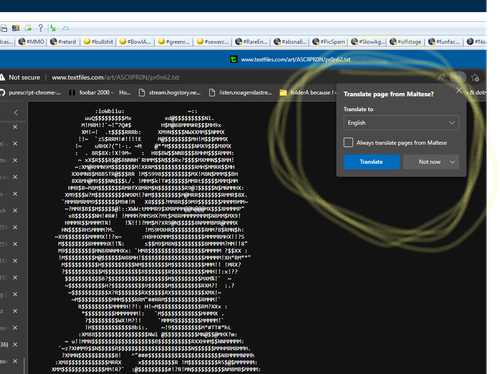Click the green textfiles favicon in title bar
Viewport: 500px width, 374px height.
234,59
